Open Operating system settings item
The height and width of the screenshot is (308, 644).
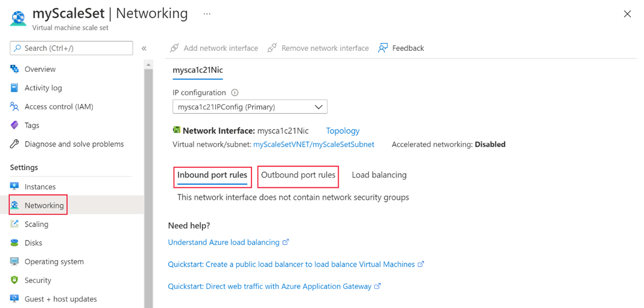coord(54,261)
